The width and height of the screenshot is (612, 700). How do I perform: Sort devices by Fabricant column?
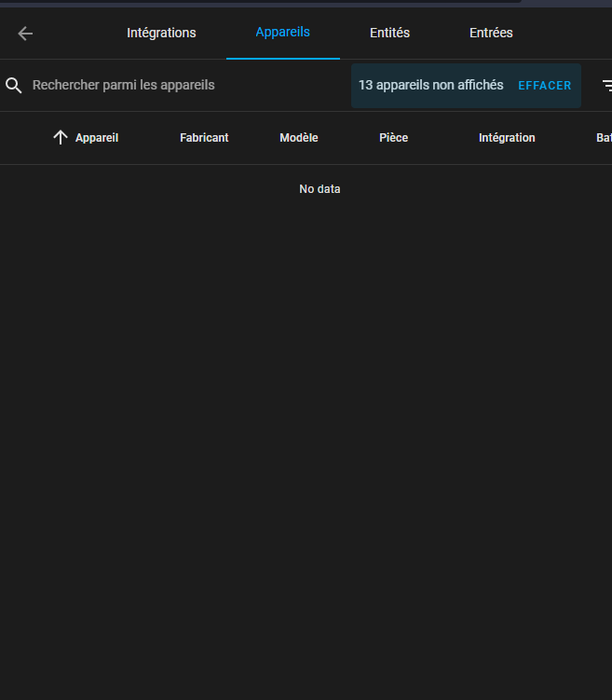[204, 138]
